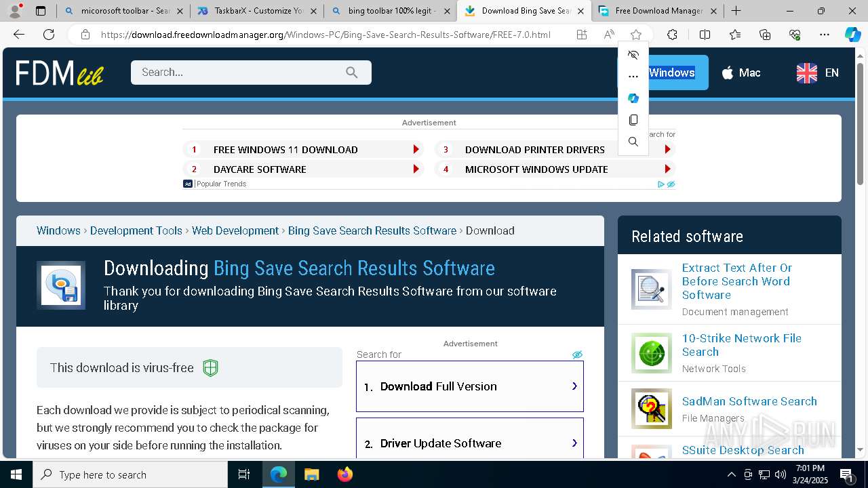Open the volume control in system tray

780,474
